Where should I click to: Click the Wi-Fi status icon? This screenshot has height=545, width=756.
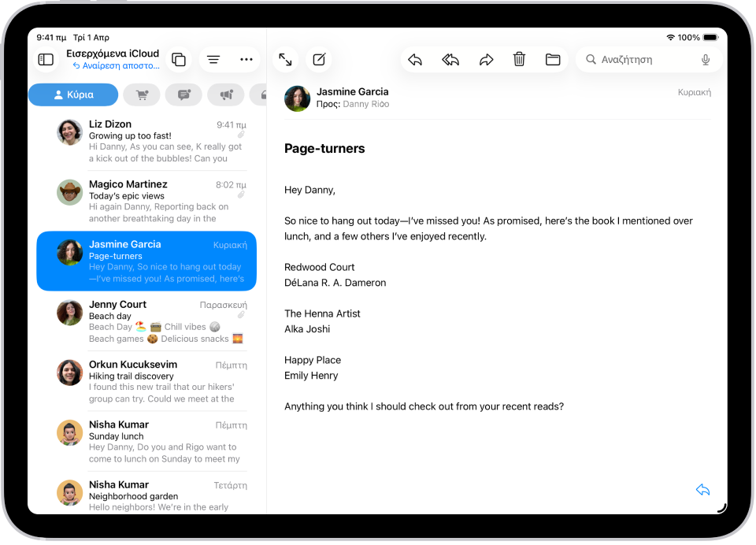click(670, 38)
